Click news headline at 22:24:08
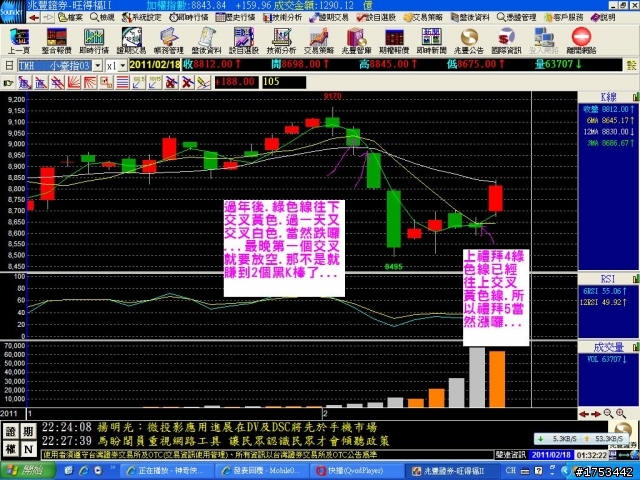640x480 pixels. [237, 427]
